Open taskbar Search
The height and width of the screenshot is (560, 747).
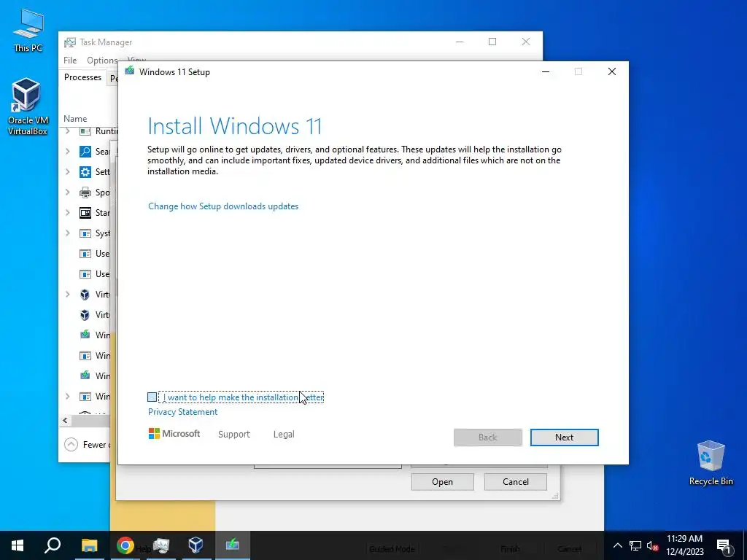click(53, 545)
